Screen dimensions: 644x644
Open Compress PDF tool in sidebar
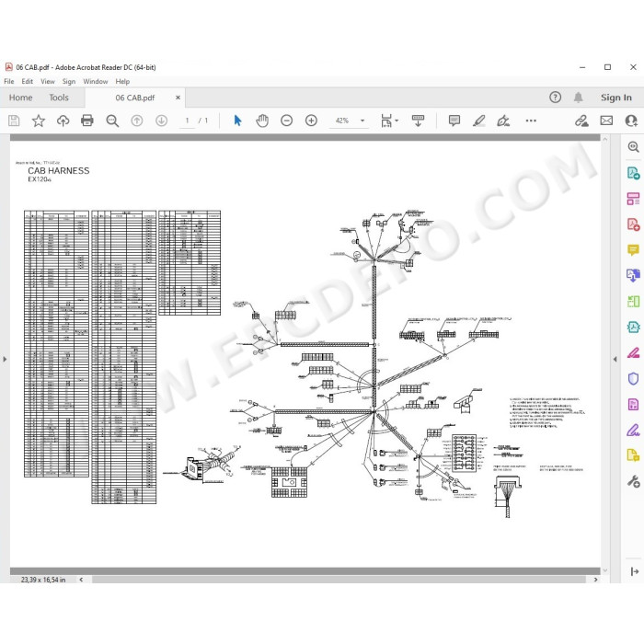tap(633, 327)
